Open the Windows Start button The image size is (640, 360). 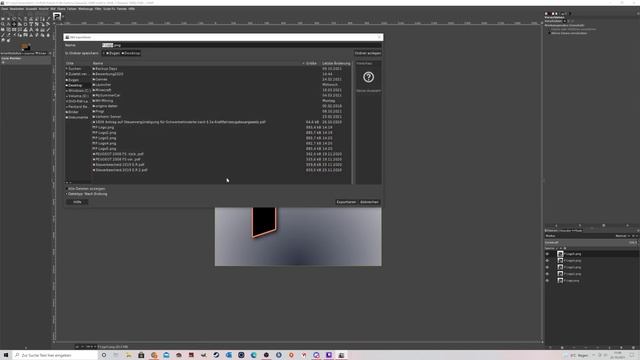point(6,355)
